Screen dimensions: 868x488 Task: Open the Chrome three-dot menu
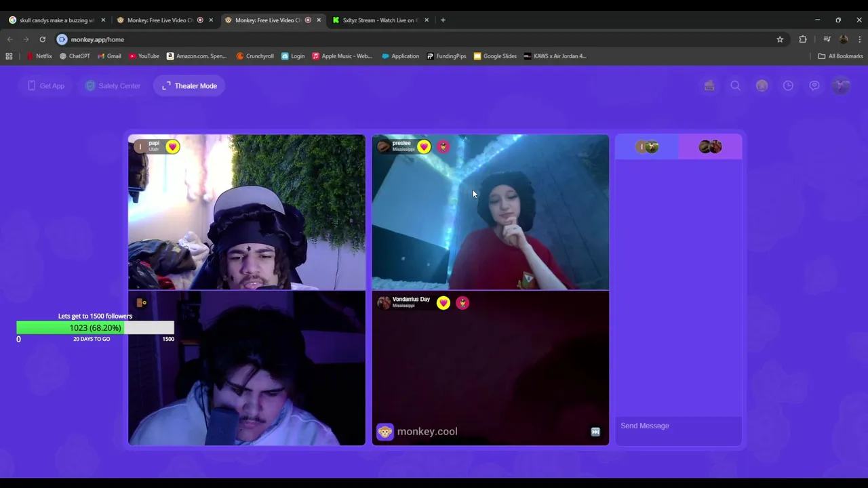tap(860, 39)
